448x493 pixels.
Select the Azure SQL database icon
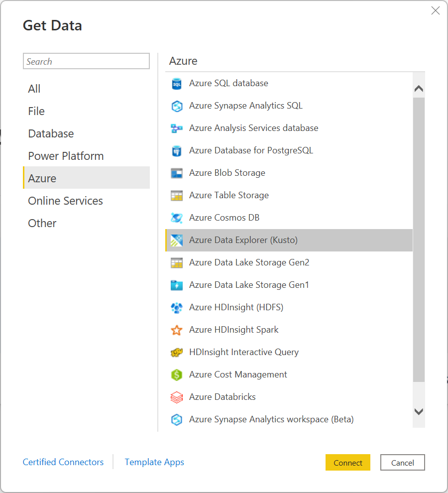pos(177,84)
